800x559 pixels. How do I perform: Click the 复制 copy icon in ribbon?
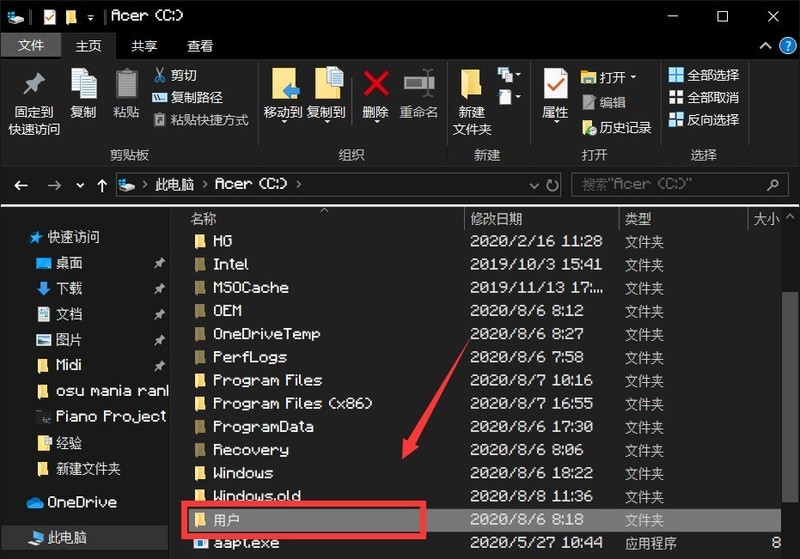(x=84, y=83)
